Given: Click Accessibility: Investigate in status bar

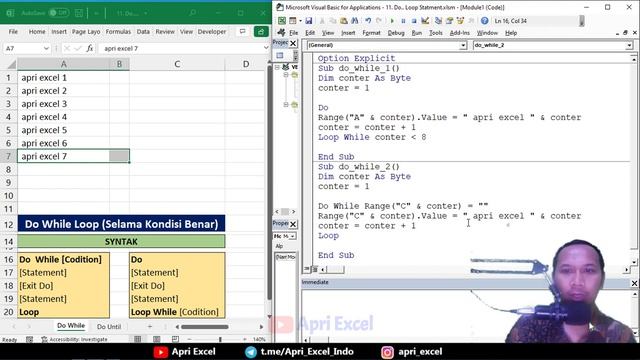Looking at the screenshot, I should coord(74,339).
